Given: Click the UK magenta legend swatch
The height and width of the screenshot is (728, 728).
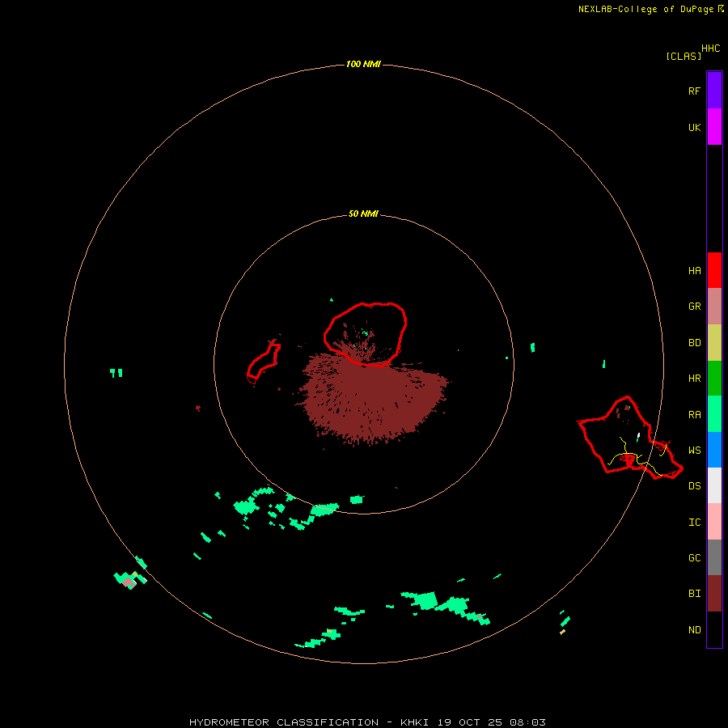Looking at the screenshot, I should [714, 127].
